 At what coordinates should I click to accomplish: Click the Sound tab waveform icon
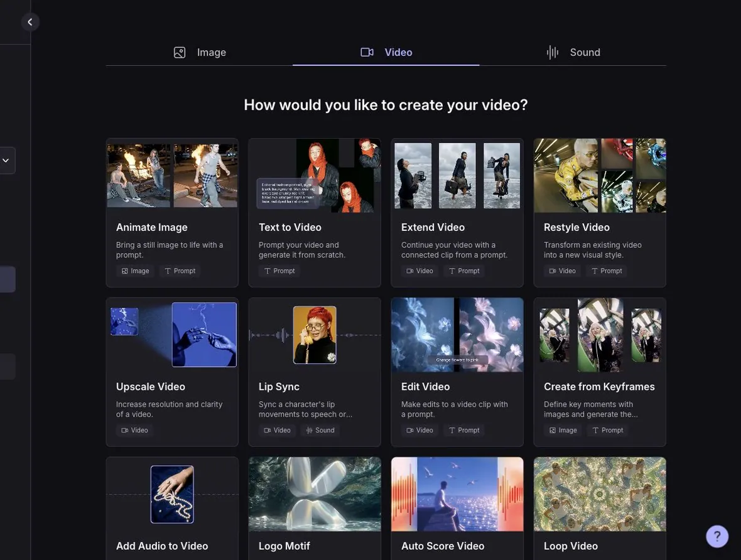pyautogui.click(x=553, y=53)
